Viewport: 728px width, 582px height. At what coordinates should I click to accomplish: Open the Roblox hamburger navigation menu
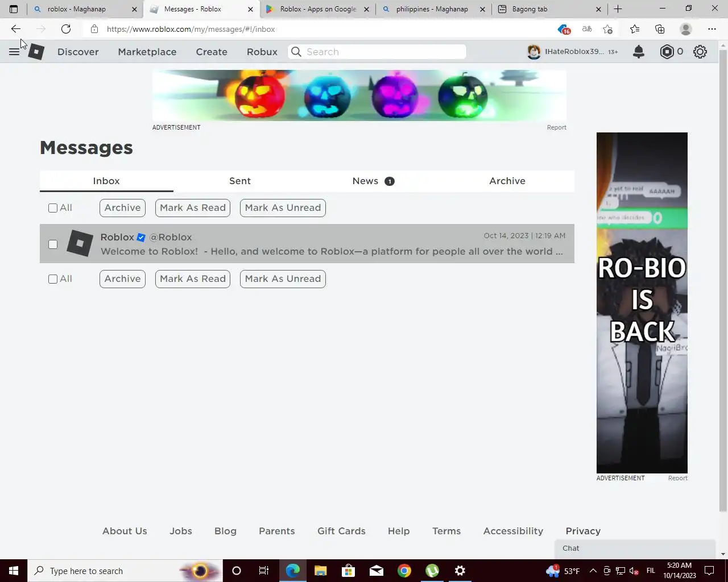pos(14,52)
